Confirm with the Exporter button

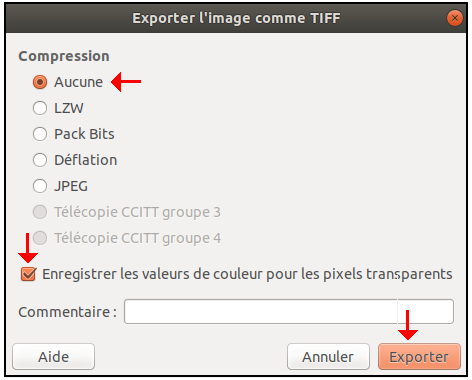[419, 357]
